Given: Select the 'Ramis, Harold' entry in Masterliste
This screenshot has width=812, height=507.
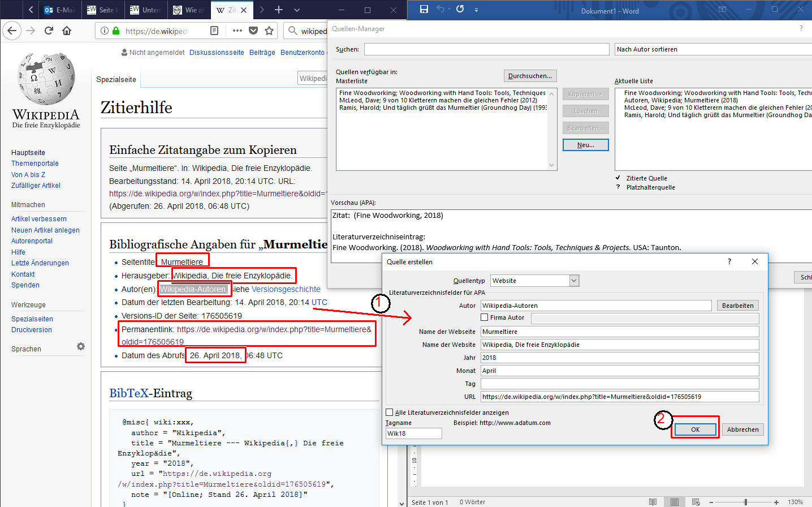Looking at the screenshot, I should [443, 108].
